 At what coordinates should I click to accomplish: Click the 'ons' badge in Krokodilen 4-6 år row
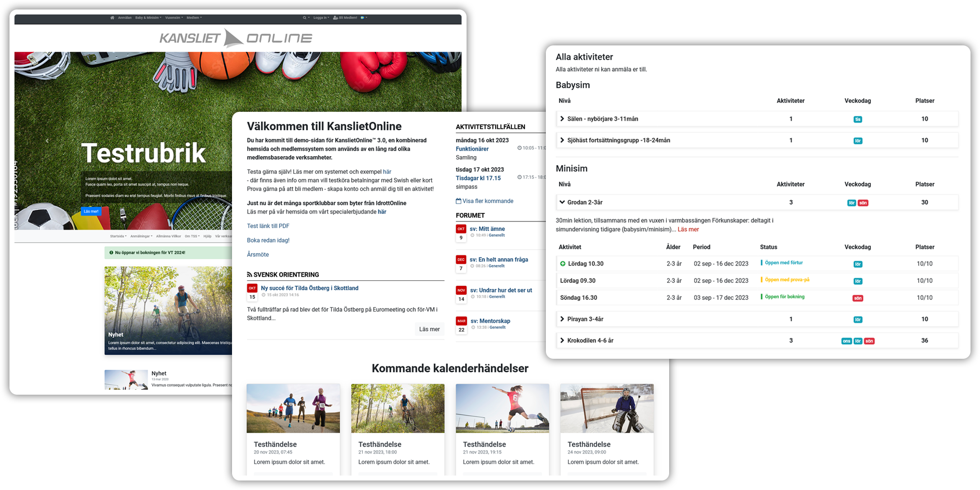tap(847, 341)
